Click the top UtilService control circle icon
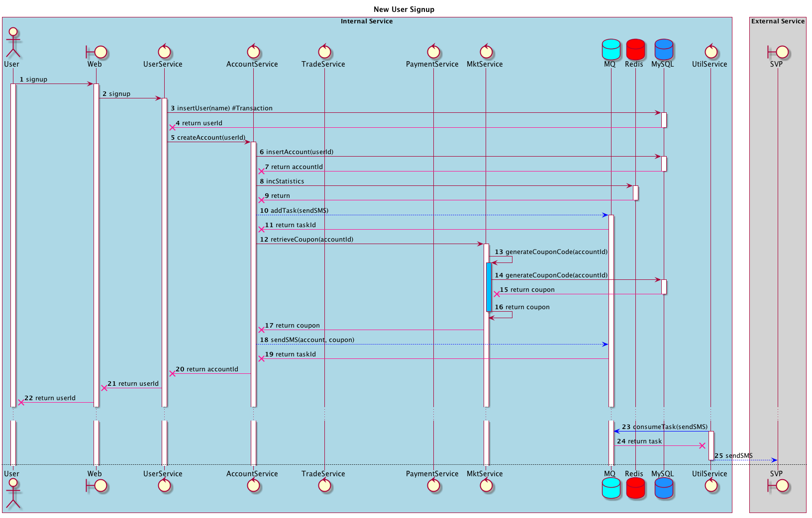The width and height of the screenshot is (812, 518). [711, 51]
